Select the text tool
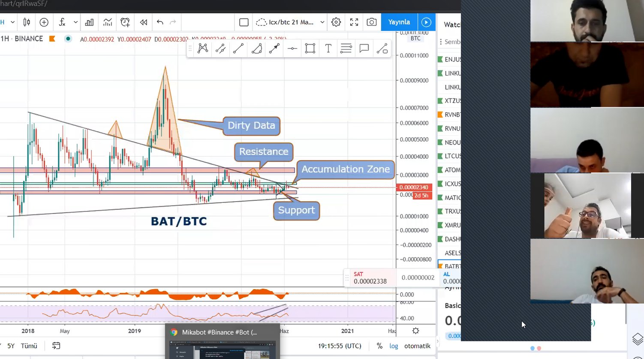The width and height of the screenshot is (644, 359). pyautogui.click(x=328, y=48)
